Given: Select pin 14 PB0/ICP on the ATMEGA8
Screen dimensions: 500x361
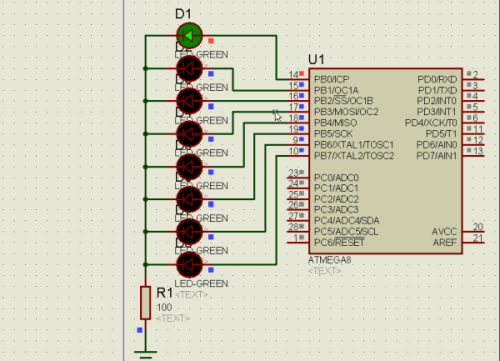Looking at the screenshot, I should click(298, 79).
